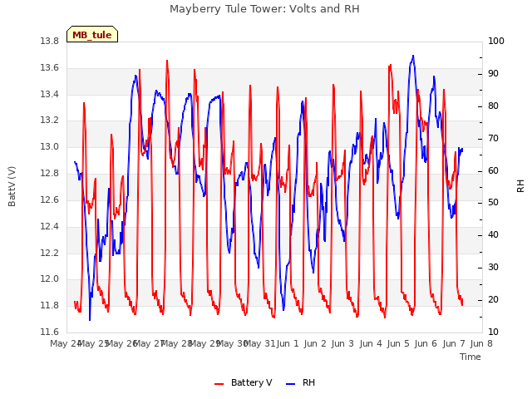The width and height of the screenshot is (532, 399).
Task: Click the 12.4 left axis label
Action: (x=50, y=226)
